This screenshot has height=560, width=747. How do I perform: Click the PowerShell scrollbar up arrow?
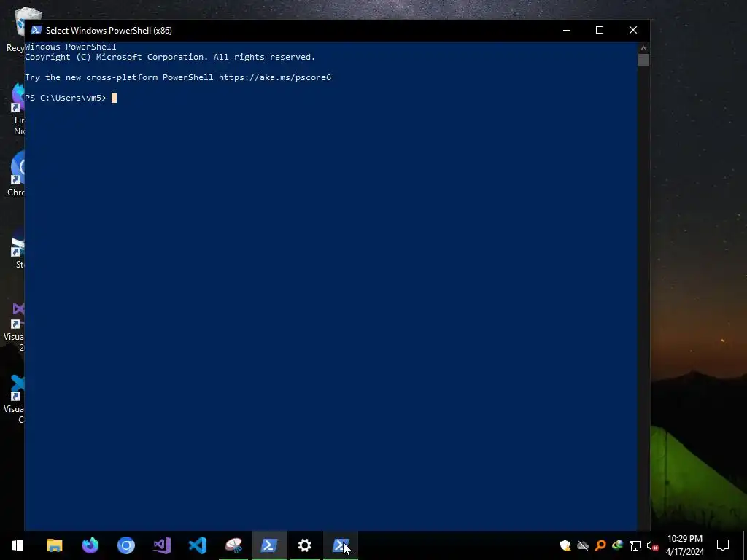643,47
